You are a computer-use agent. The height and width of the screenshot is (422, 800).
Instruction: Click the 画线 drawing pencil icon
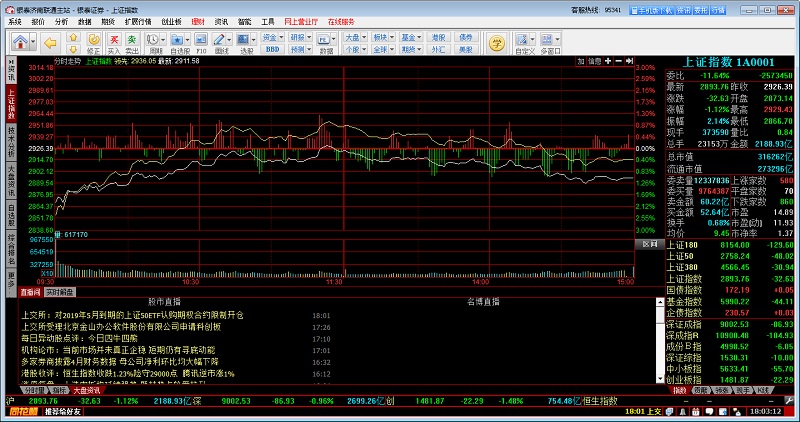pos(222,40)
